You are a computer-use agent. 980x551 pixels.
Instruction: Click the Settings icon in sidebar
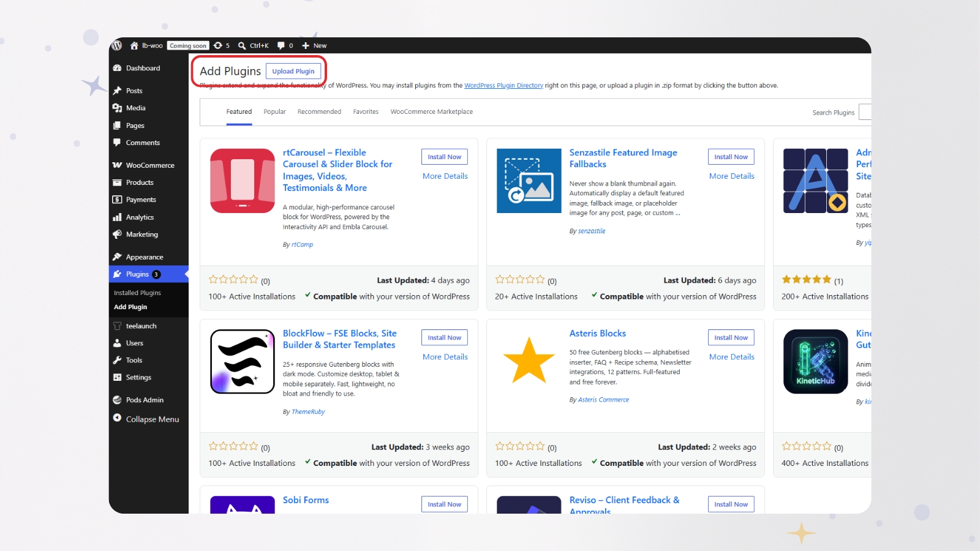(x=117, y=377)
